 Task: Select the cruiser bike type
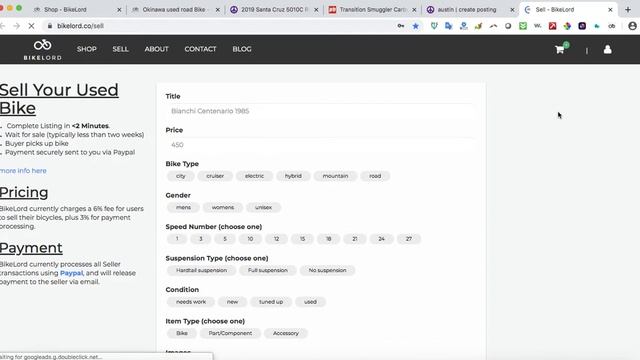pyautogui.click(x=215, y=176)
